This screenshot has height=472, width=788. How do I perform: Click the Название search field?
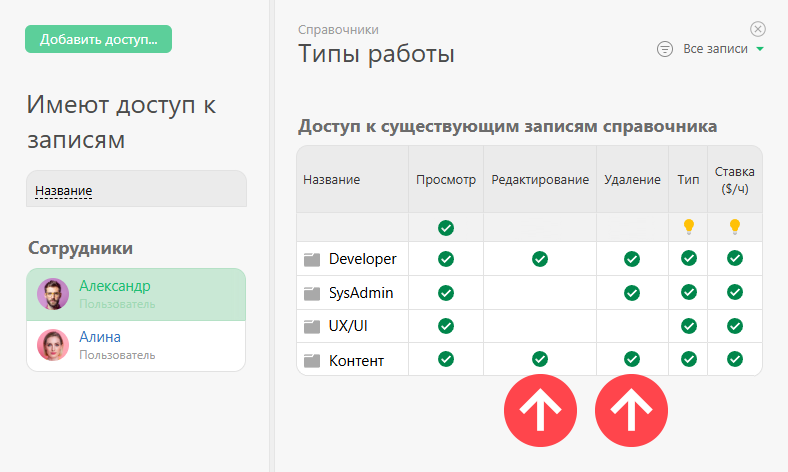point(135,190)
